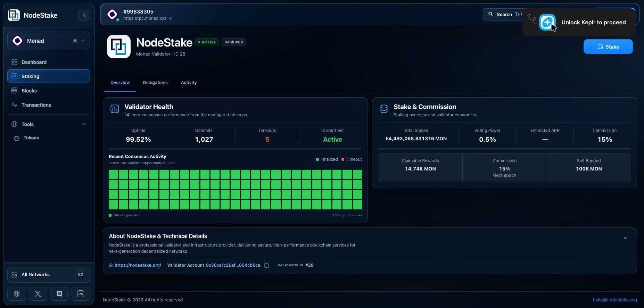644x308 pixels.
Task: Click the 24h · Huginn.tech observer label
Action: tap(127, 215)
